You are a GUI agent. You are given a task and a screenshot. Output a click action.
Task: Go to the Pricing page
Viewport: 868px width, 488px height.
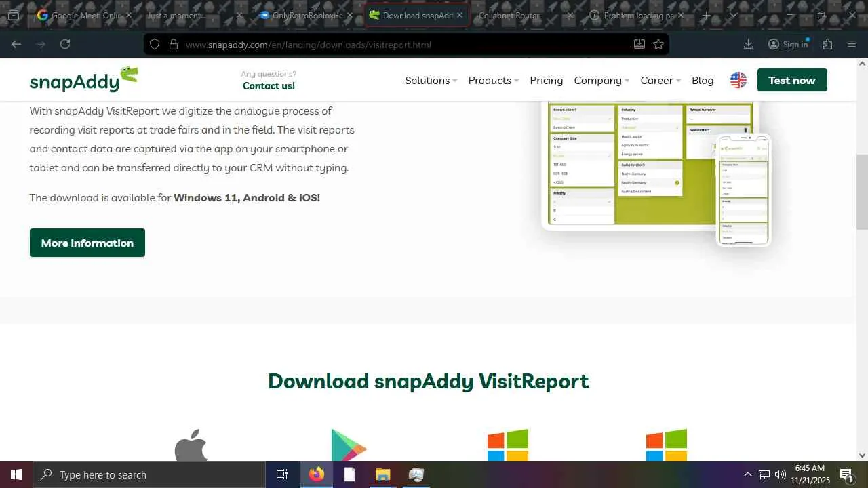[547, 80]
